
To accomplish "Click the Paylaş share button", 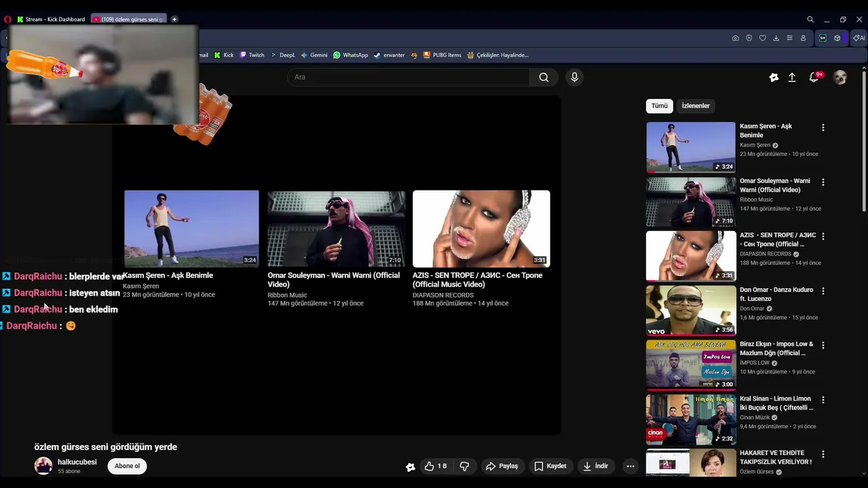I will (x=502, y=466).
